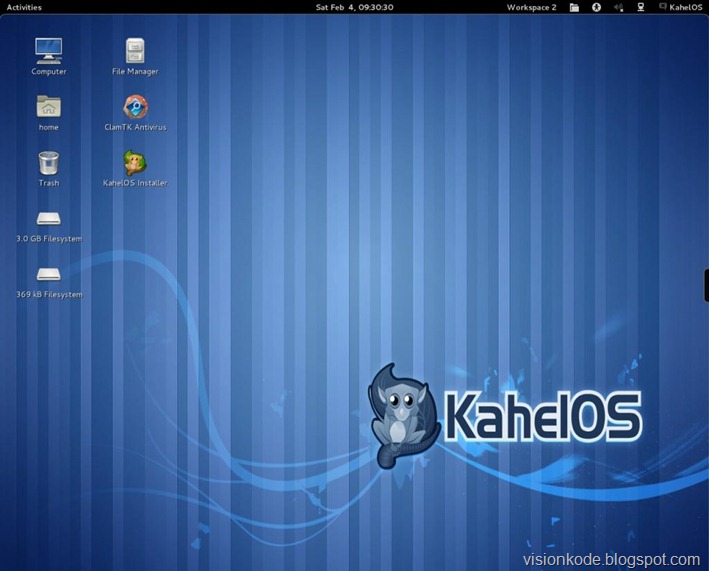Open the Computer desktop icon

tap(48, 50)
